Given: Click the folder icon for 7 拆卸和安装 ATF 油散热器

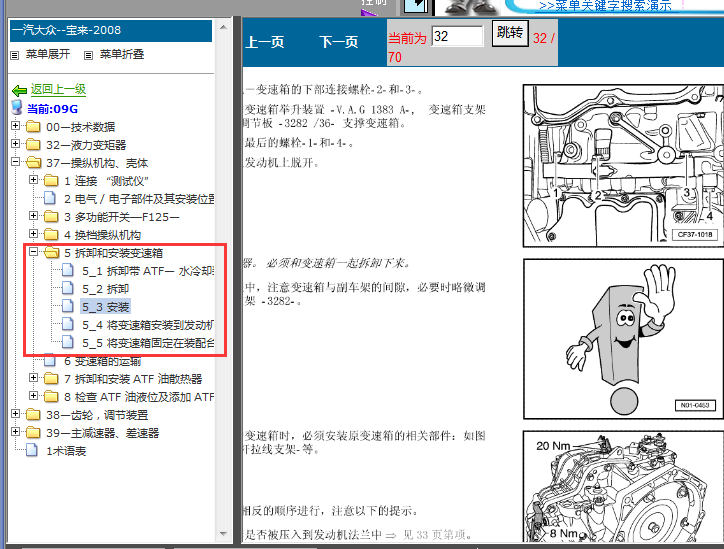Looking at the screenshot, I should point(51,379).
